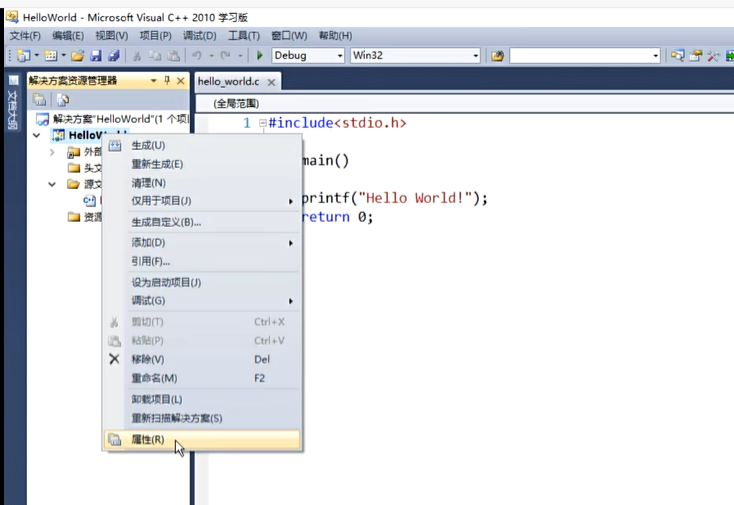Screen dimensions: 734x505
Task: Choose 重新扫描解决方案(S)
Action: (202, 418)
